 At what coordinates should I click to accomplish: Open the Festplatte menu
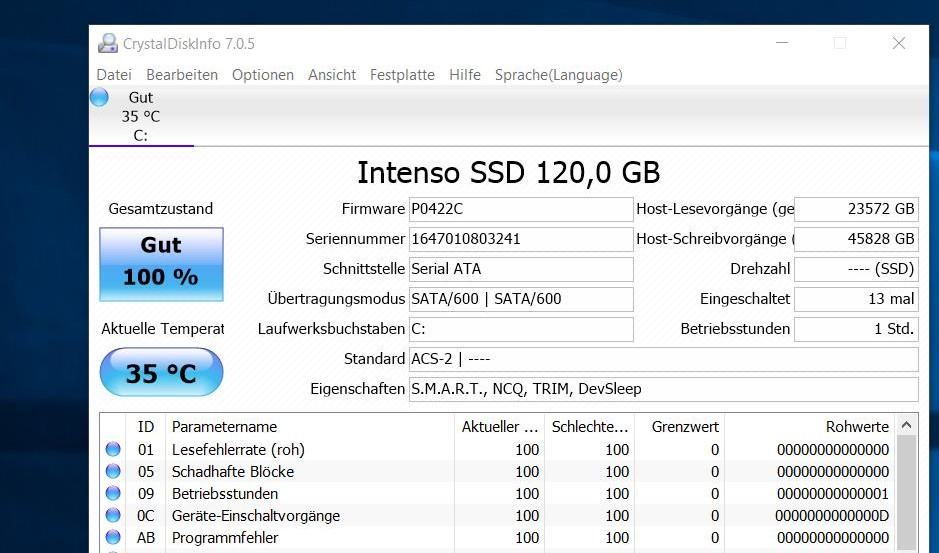click(402, 75)
